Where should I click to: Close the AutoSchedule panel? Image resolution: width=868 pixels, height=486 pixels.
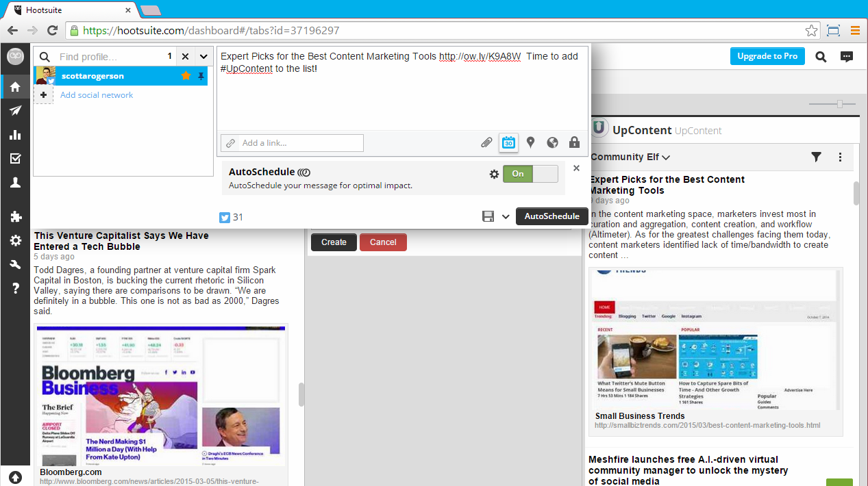pyautogui.click(x=576, y=168)
